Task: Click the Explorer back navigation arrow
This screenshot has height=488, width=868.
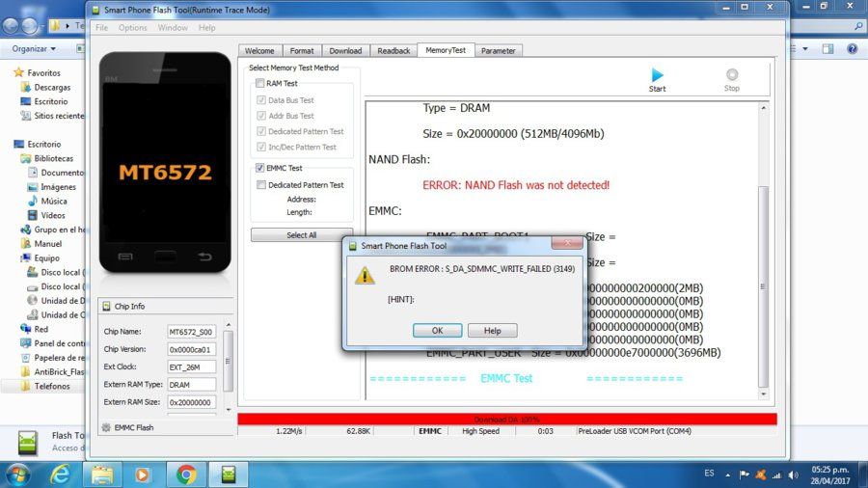Action: [11, 25]
